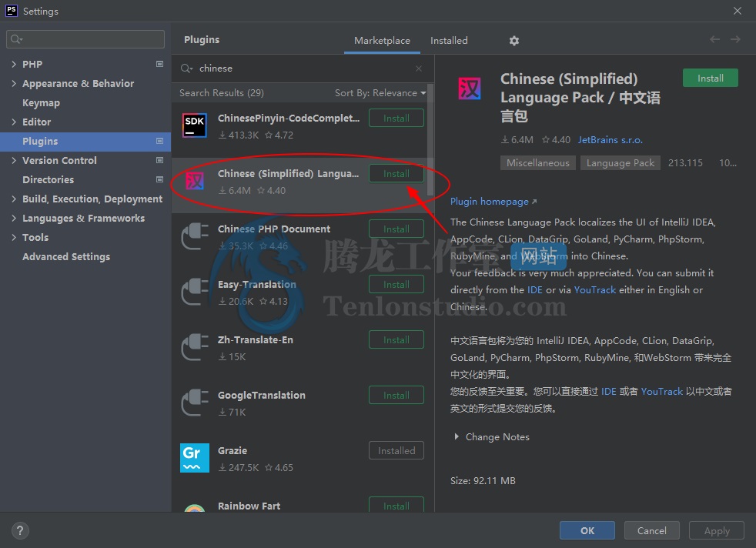Click the forward navigation arrow
756x548 pixels.
(735, 39)
